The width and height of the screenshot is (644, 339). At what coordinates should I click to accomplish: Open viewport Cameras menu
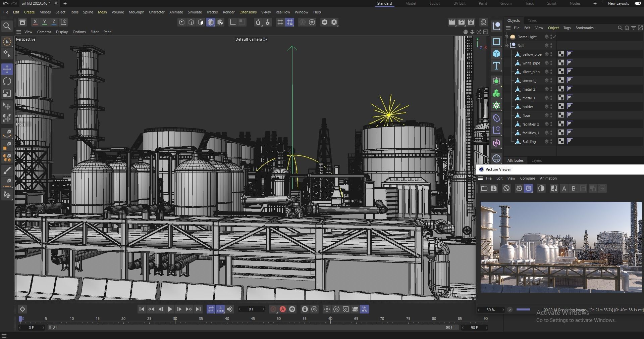tap(44, 32)
